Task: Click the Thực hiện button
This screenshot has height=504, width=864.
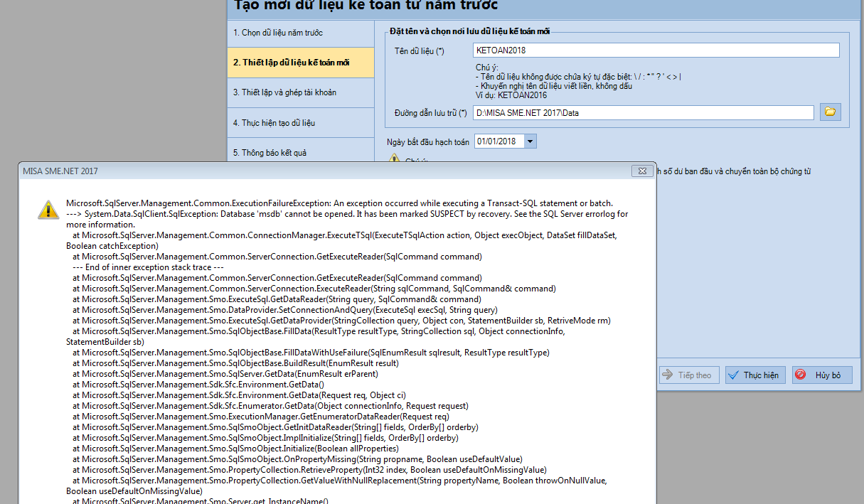Action: click(755, 375)
